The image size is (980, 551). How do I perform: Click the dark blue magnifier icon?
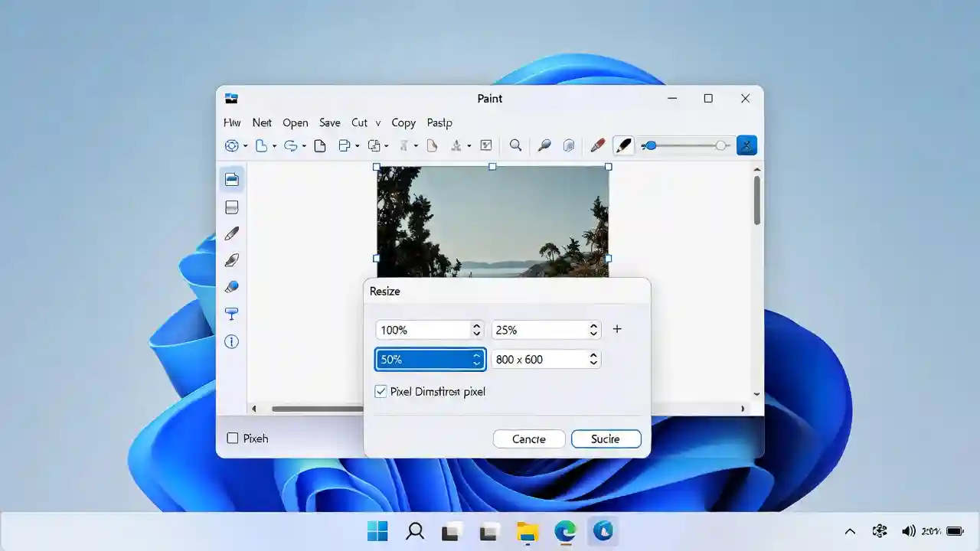click(x=544, y=145)
